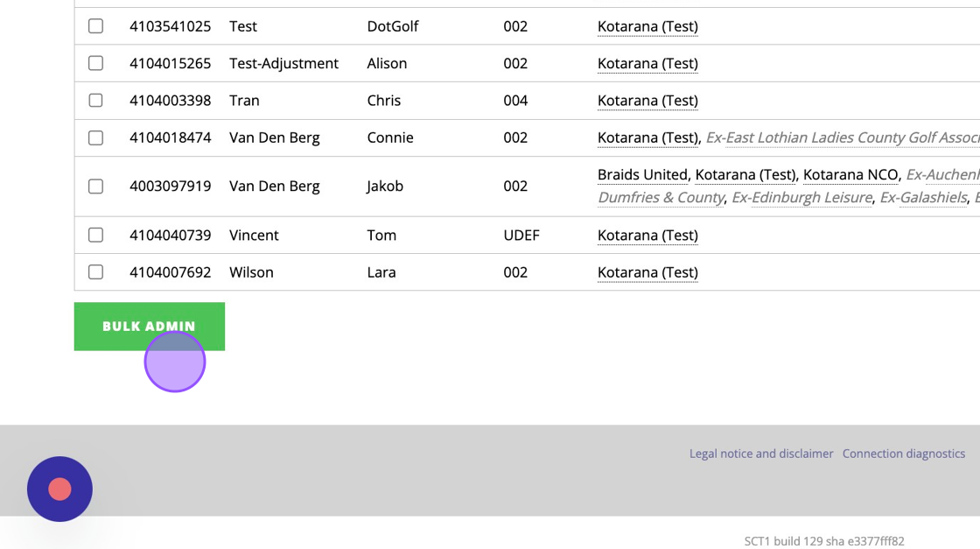Image resolution: width=980 pixels, height=549 pixels.
Task: Click the round recording indicator icon
Action: point(59,489)
